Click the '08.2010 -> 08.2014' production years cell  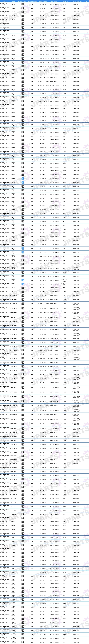pos(43,74)
